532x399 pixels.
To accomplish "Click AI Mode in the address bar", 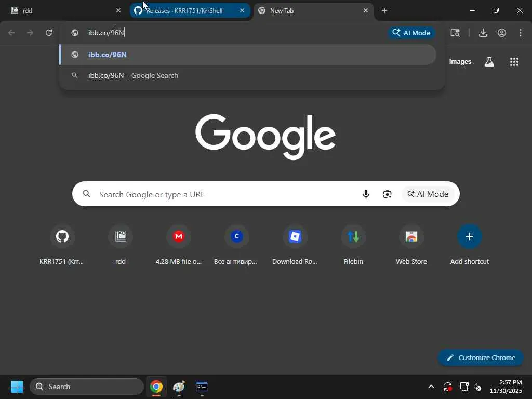I will [x=411, y=33].
